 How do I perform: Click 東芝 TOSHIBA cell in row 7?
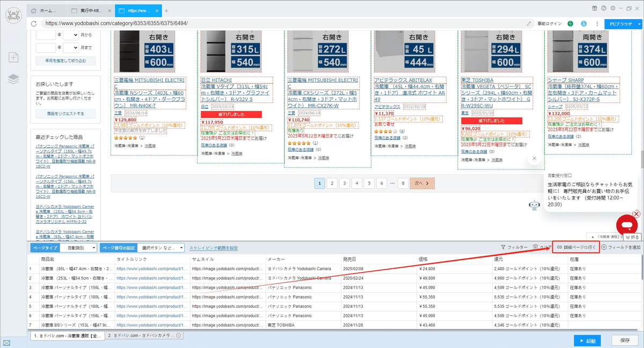pos(303,325)
